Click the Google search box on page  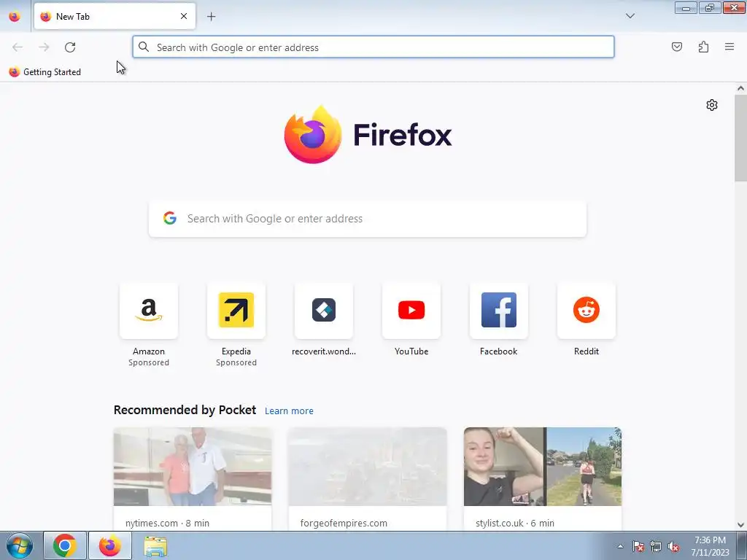tap(368, 219)
